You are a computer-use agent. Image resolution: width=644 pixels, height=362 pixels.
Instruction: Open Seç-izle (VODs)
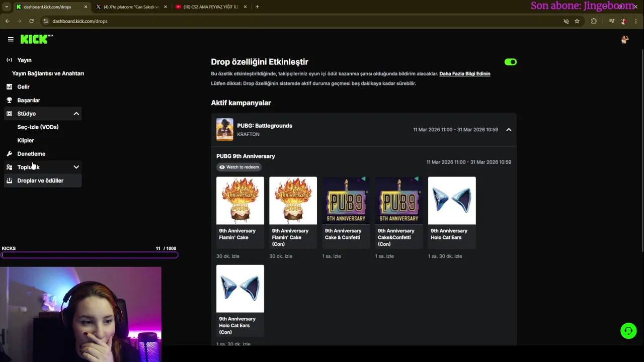[x=38, y=127]
